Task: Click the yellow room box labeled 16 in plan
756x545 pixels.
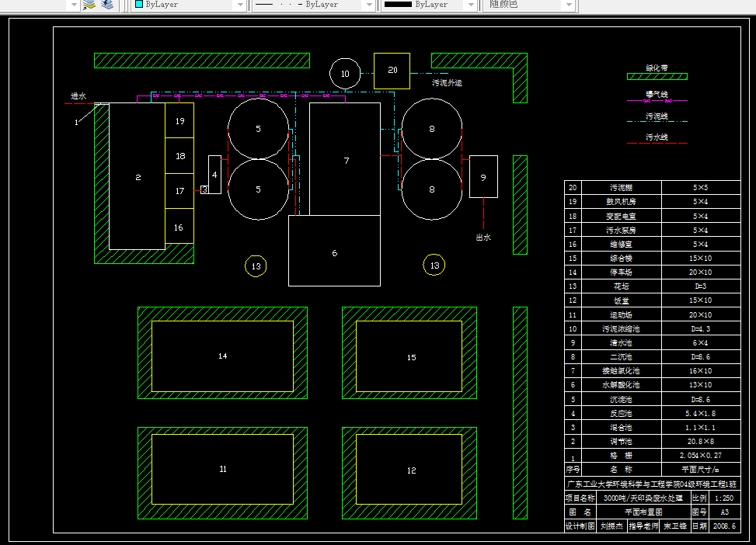Action: (x=179, y=226)
